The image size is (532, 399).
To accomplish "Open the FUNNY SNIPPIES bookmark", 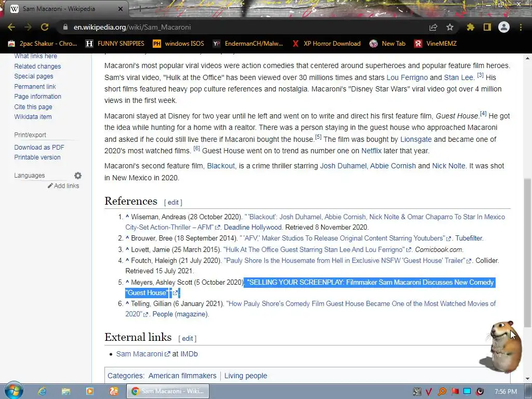I will 115,44.
